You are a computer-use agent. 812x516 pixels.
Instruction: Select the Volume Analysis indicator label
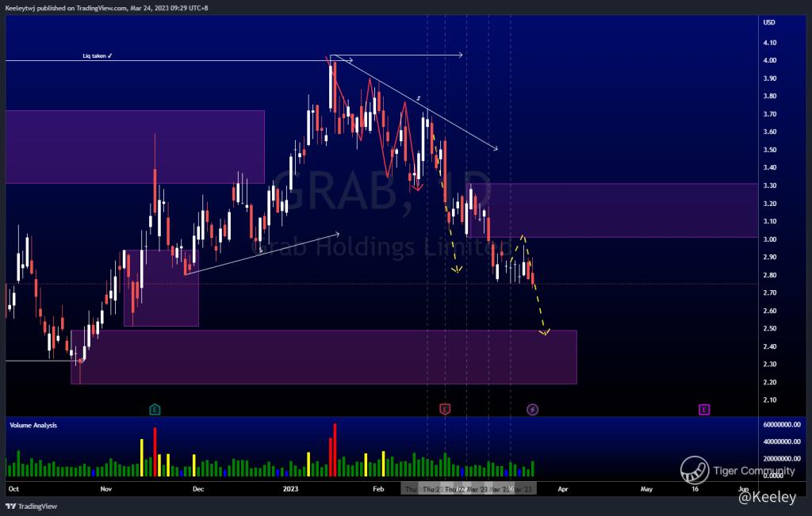coord(33,426)
